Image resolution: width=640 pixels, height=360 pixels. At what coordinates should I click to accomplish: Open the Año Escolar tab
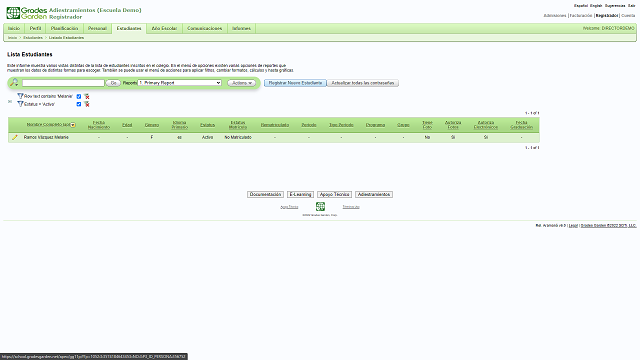[x=164, y=29]
